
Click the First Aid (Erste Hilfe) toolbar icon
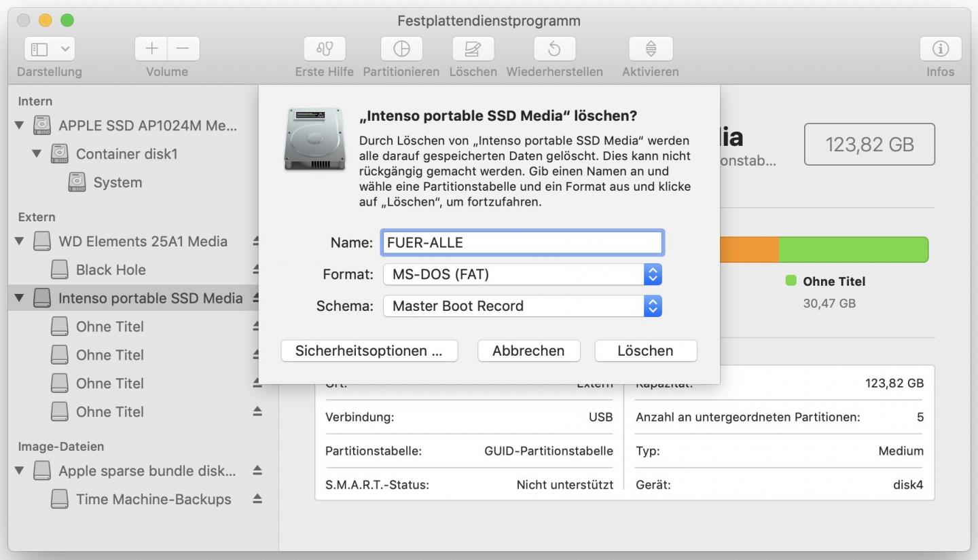point(324,50)
